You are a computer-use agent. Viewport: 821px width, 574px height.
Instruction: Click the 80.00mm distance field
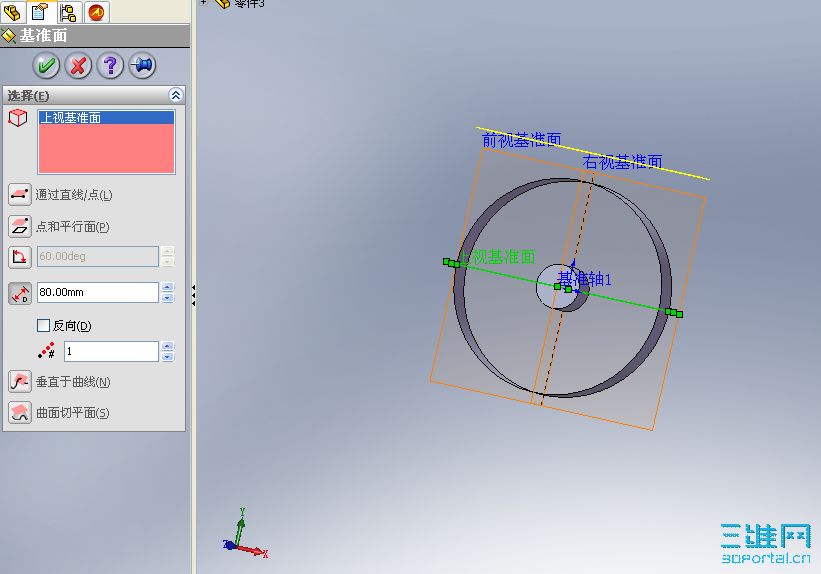[x=98, y=292]
